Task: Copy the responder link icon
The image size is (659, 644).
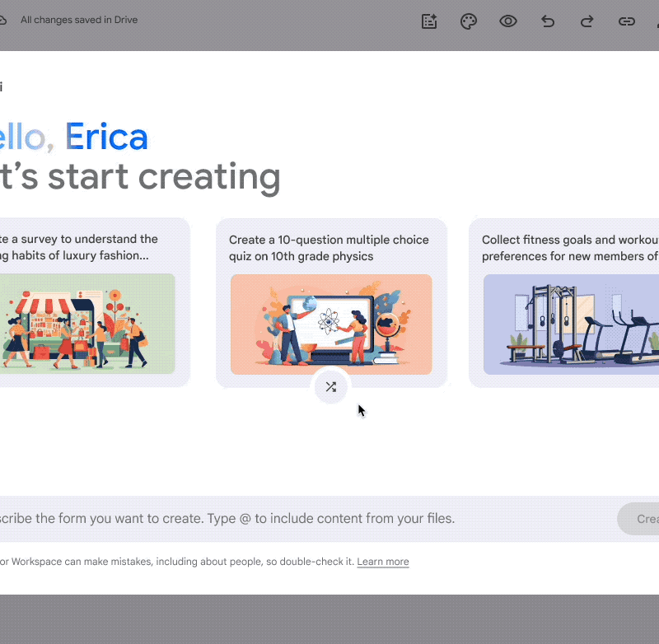Action: [627, 21]
